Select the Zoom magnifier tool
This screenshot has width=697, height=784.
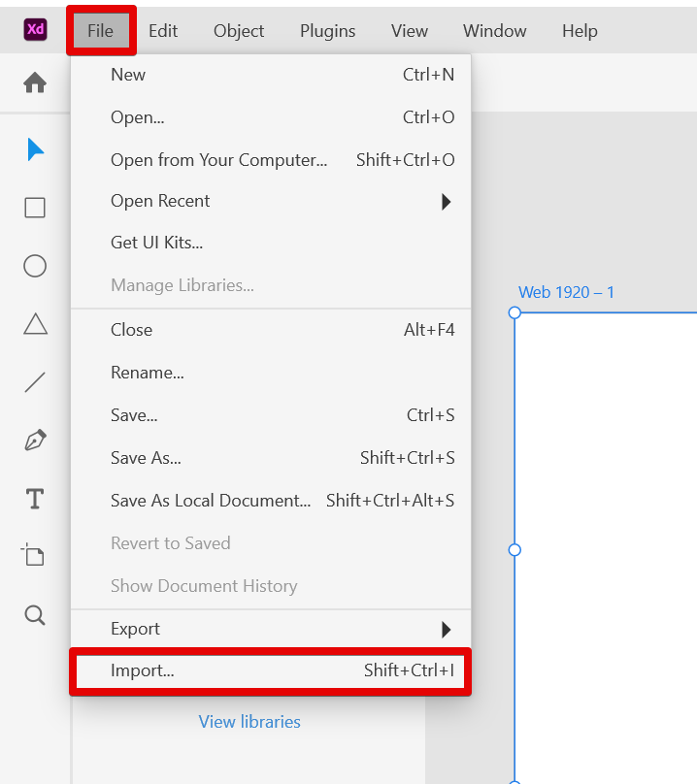tap(35, 615)
